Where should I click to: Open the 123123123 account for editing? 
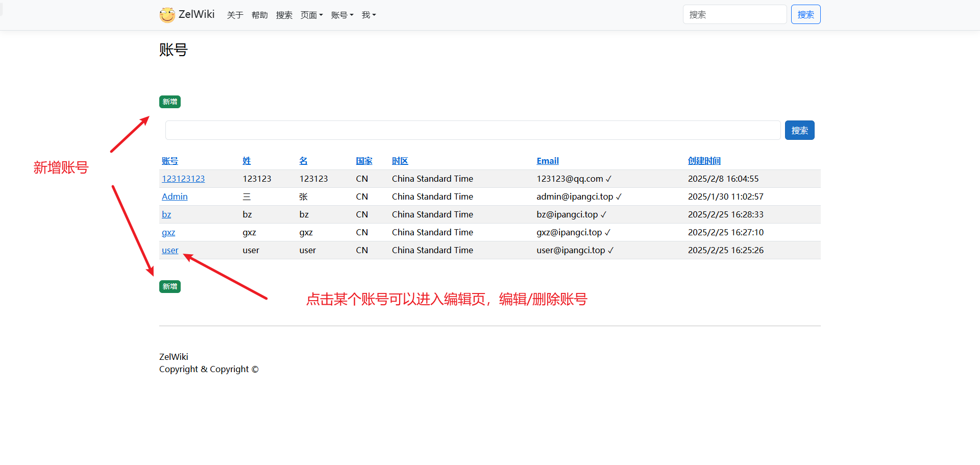click(183, 179)
